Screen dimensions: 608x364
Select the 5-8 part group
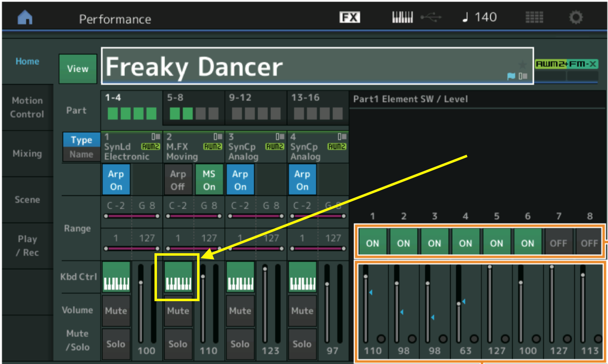(x=193, y=108)
